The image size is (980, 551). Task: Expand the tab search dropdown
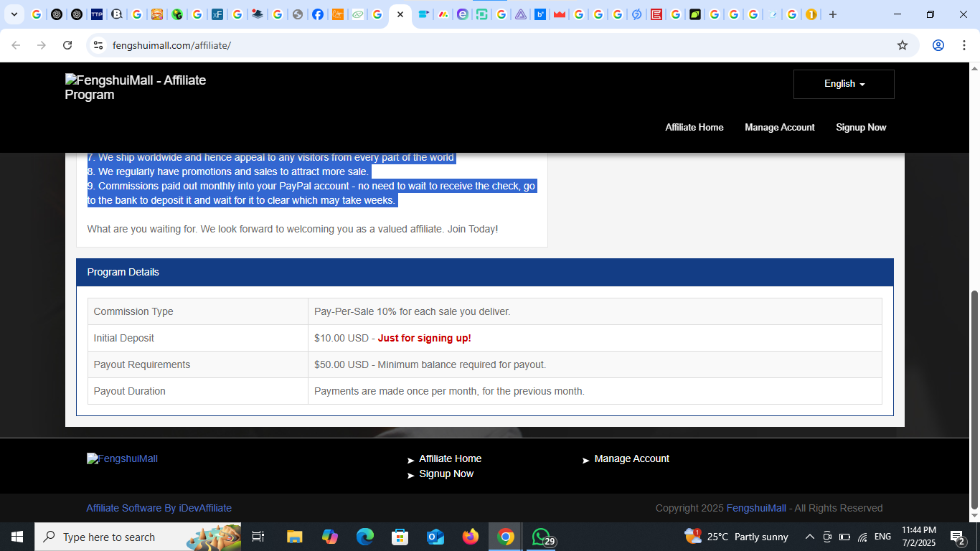14,14
